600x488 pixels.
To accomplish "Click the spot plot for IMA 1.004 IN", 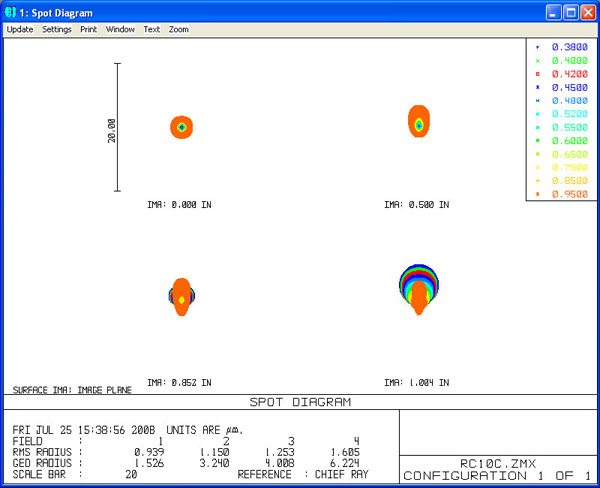I will coord(419,289).
